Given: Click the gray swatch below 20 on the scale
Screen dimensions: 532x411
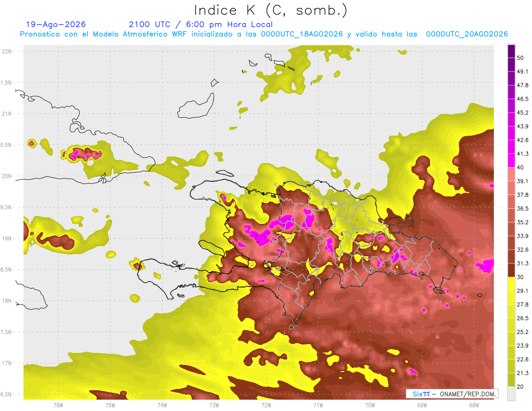Looking at the screenshot, I should [511, 394].
